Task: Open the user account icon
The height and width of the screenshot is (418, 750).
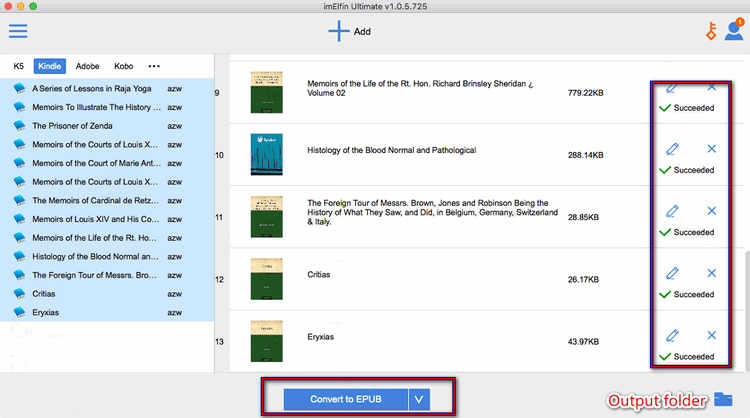Action: [734, 31]
